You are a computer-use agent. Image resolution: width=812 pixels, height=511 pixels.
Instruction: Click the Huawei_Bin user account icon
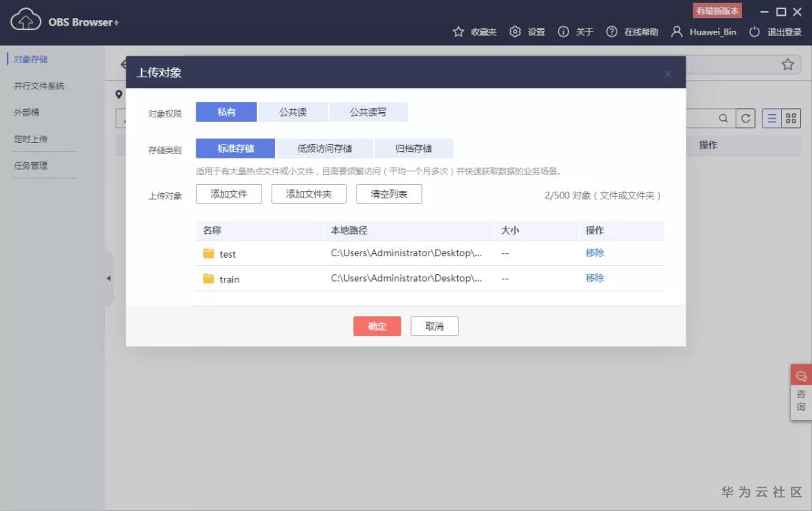point(677,32)
